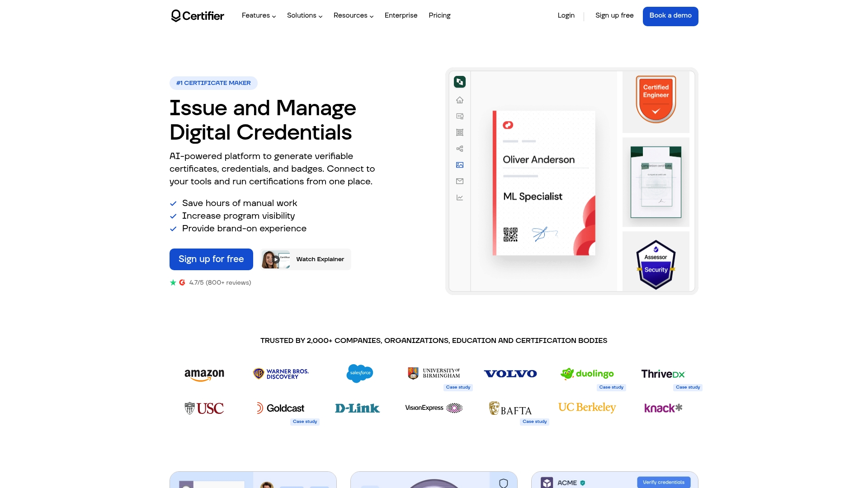The width and height of the screenshot is (868, 488).
Task: Open the email envelope icon in mockup sidebar
Action: click(x=460, y=181)
